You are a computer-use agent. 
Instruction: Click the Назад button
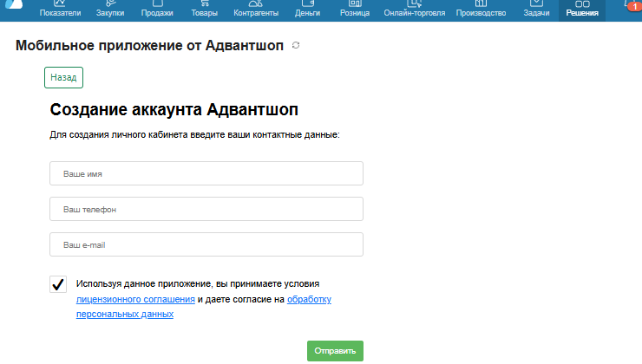63,77
